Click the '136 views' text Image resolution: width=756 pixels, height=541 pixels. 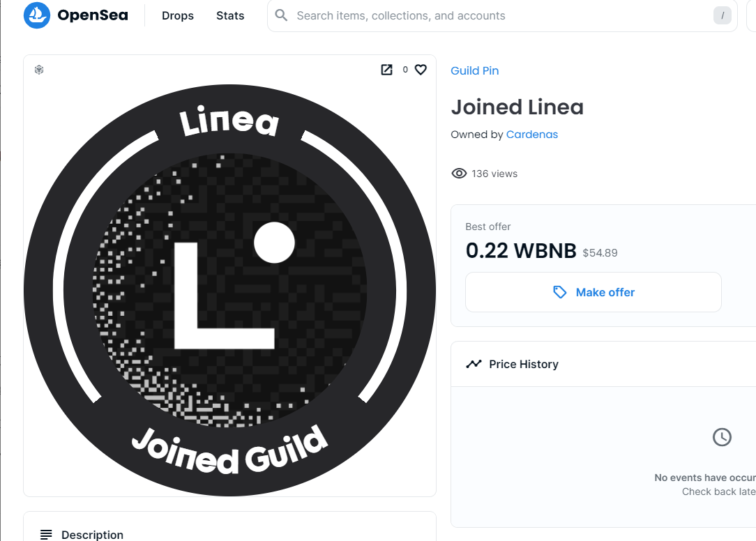coord(494,174)
